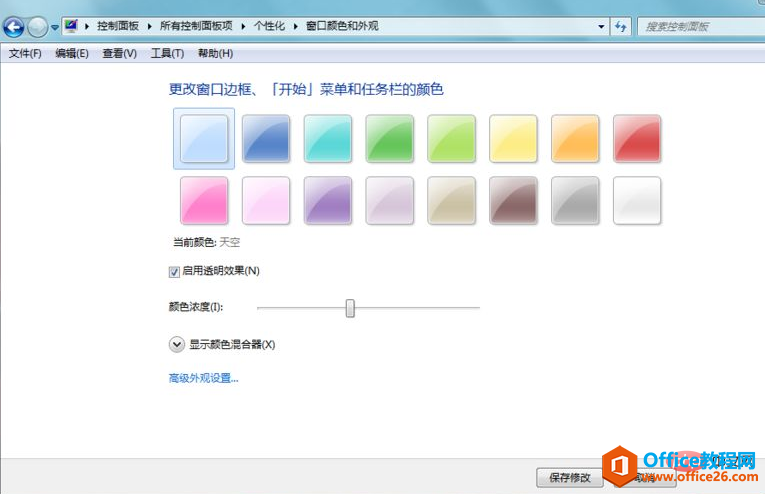Image resolution: width=765 pixels, height=494 pixels.
Task: Select the sky light-blue color swatch
Action: coord(204,138)
